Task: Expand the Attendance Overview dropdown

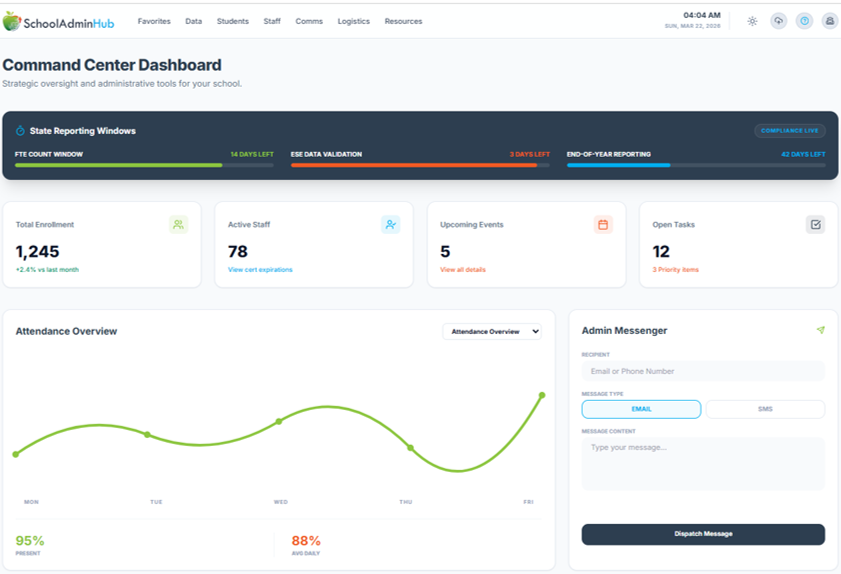Action: (x=492, y=331)
